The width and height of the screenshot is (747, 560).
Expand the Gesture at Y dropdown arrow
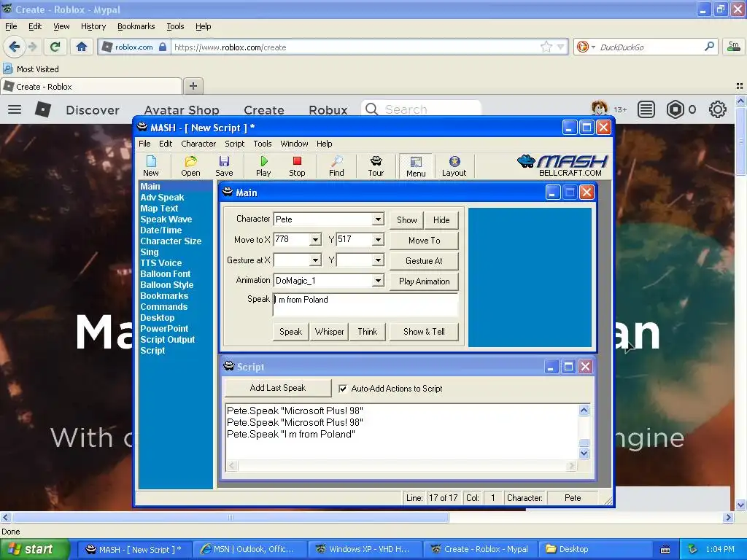[x=378, y=260]
